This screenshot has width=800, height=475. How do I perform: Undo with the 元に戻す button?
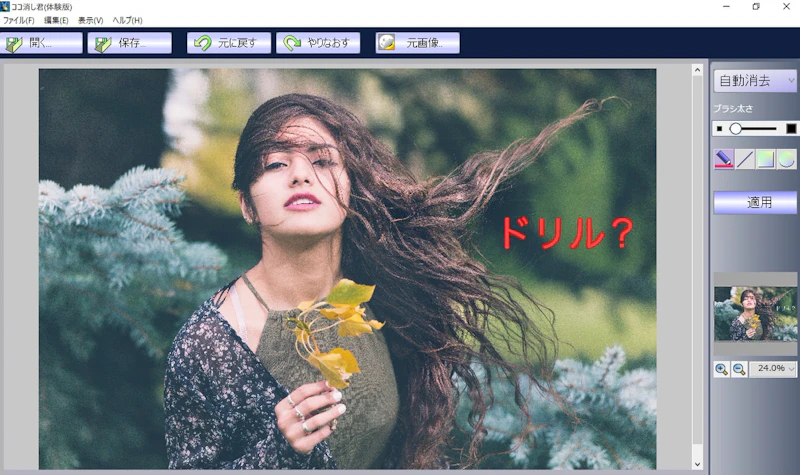229,43
